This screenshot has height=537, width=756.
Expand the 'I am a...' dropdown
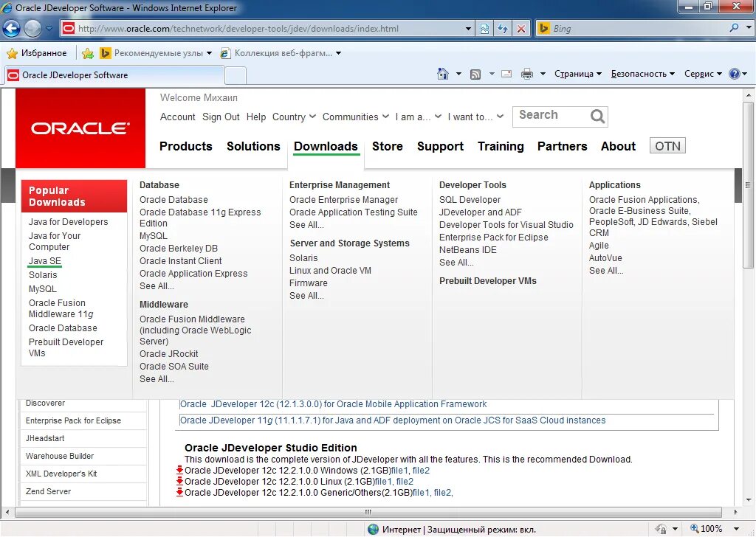(x=438, y=117)
